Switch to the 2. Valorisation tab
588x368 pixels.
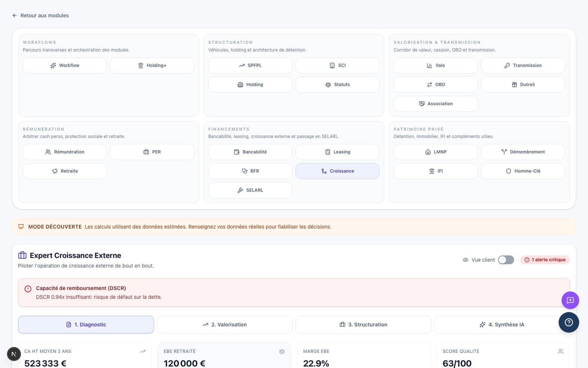tap(225, 325)
